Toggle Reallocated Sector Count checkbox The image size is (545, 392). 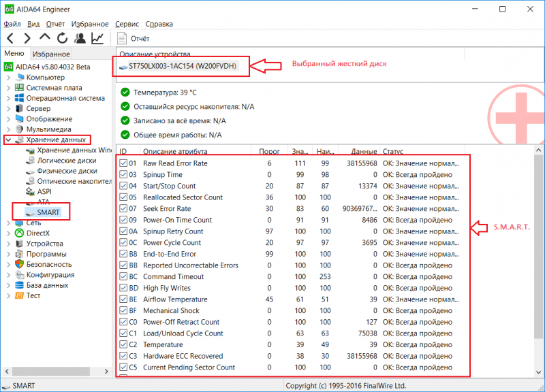click(x=123, y=197)
